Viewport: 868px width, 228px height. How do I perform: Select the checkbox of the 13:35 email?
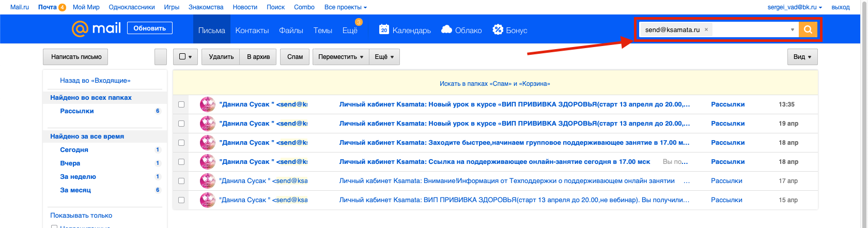point(181,104)
